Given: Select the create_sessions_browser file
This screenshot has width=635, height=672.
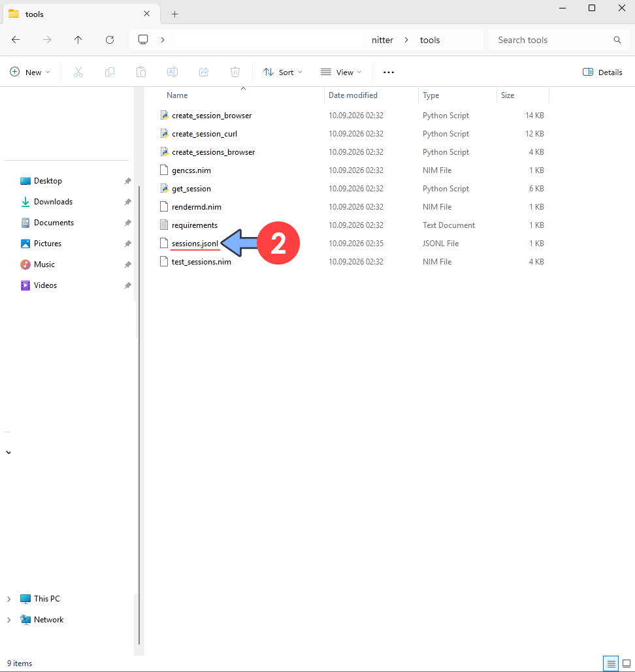Looking at the screenshot, I should pos(214,152).
